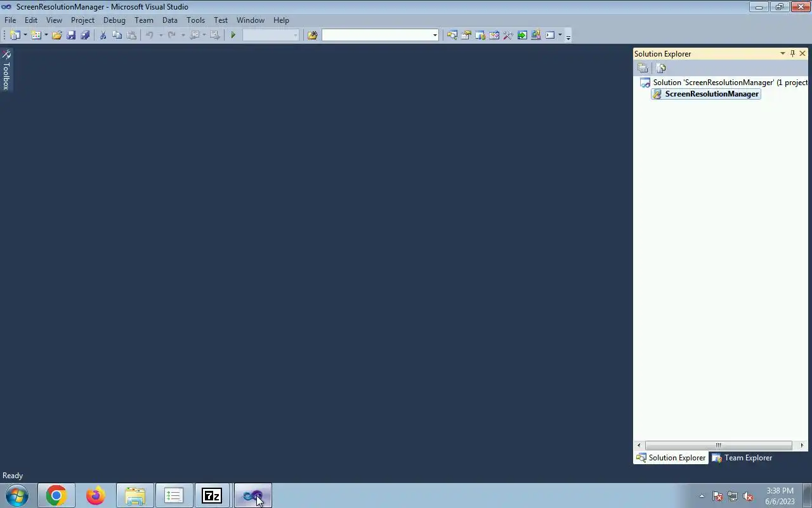The width and height of the screenshot is (812, 508).
Task: Open File Explorer from the taskbar
Action: [134, 495]
